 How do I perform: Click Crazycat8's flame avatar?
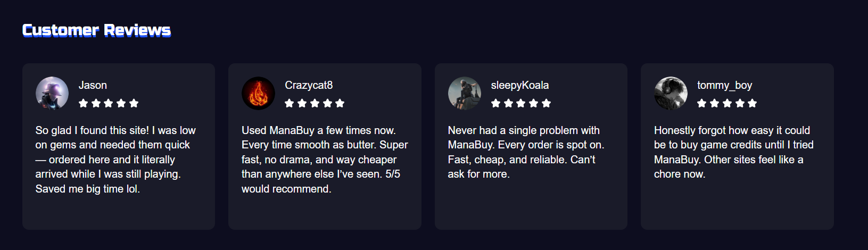click(258, 93)
